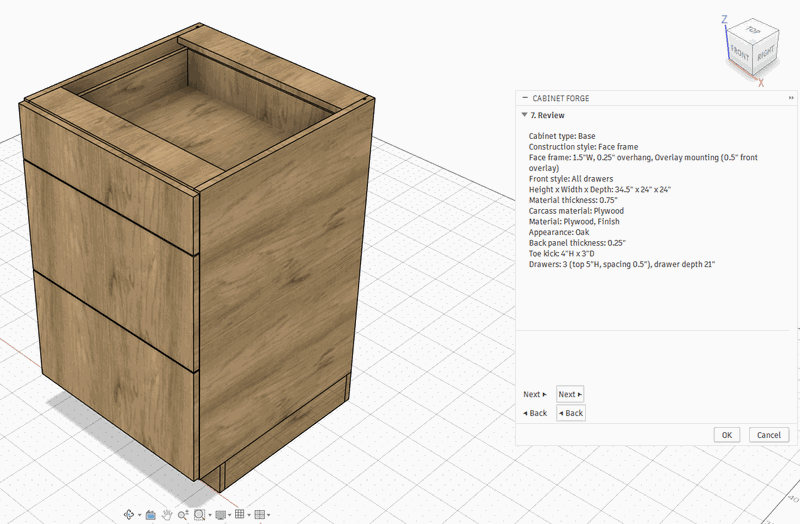Click the CABINET FORGE panel title
Image resolution: width=800 pixels, height=524 pixels.
point(561,98)
